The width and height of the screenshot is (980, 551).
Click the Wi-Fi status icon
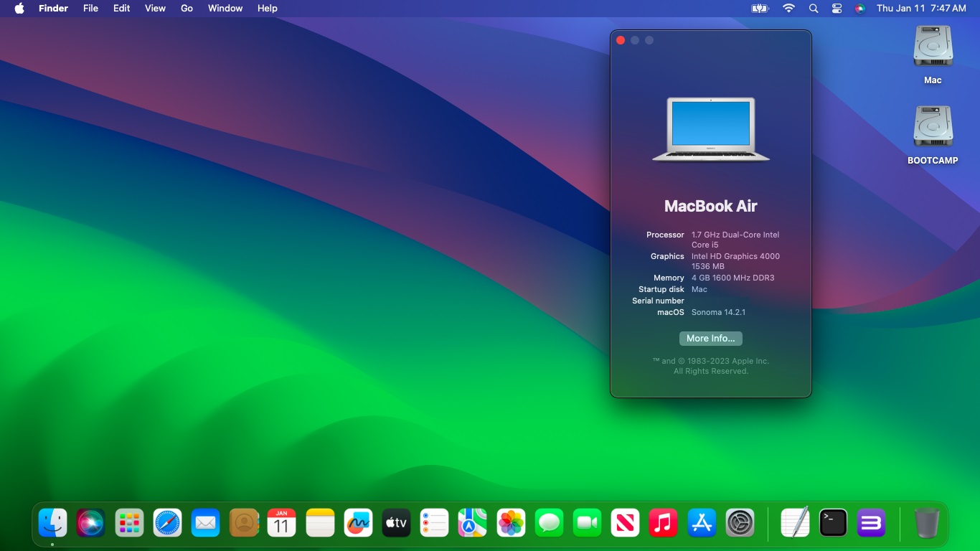(788, 9)
